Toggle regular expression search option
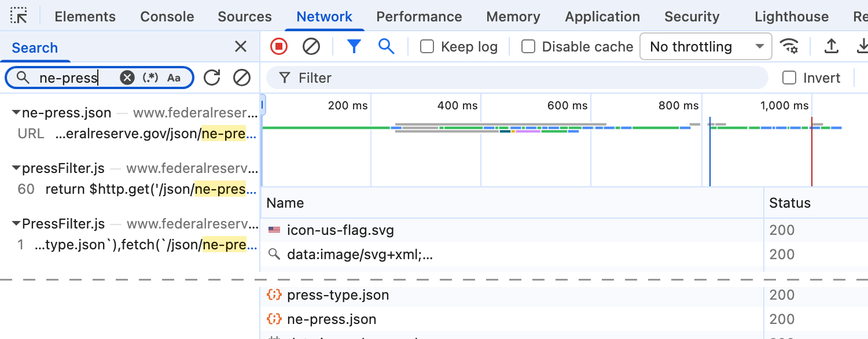 150,78
